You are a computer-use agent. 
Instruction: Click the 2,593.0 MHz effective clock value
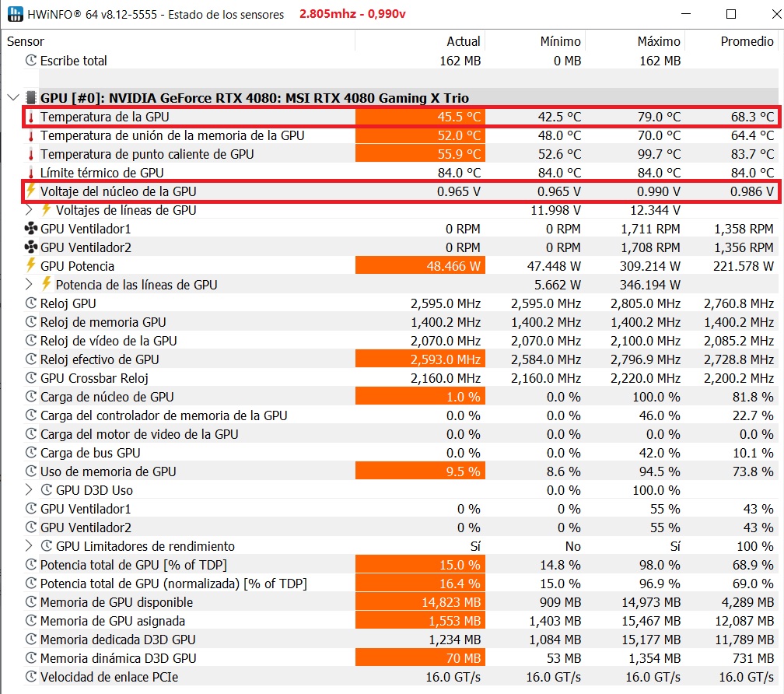pyautogui.click(x=446, y=359)
